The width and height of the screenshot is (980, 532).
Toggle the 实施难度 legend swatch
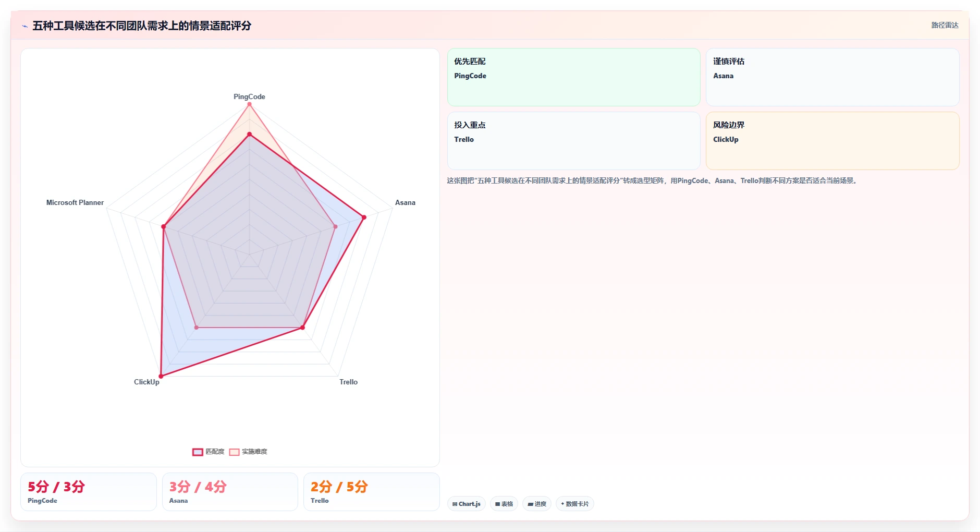coord(234,452)
